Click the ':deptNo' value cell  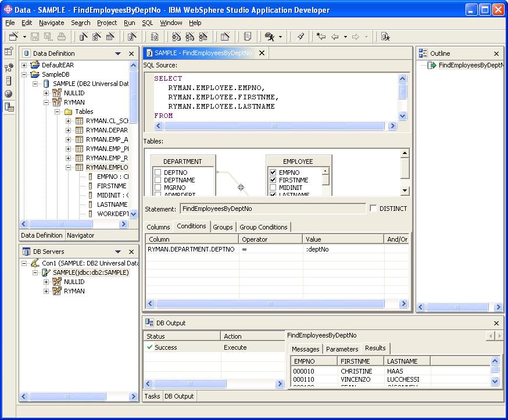[344, 249]
